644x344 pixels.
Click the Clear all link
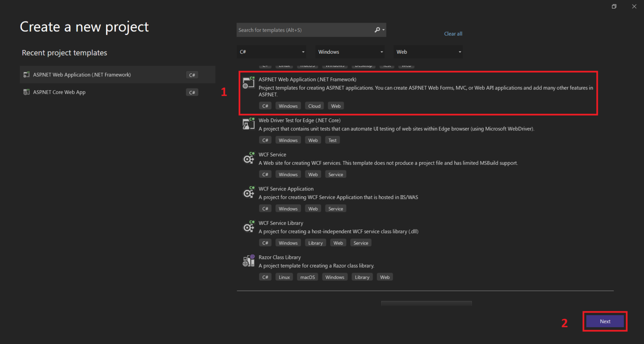(453, 34)
